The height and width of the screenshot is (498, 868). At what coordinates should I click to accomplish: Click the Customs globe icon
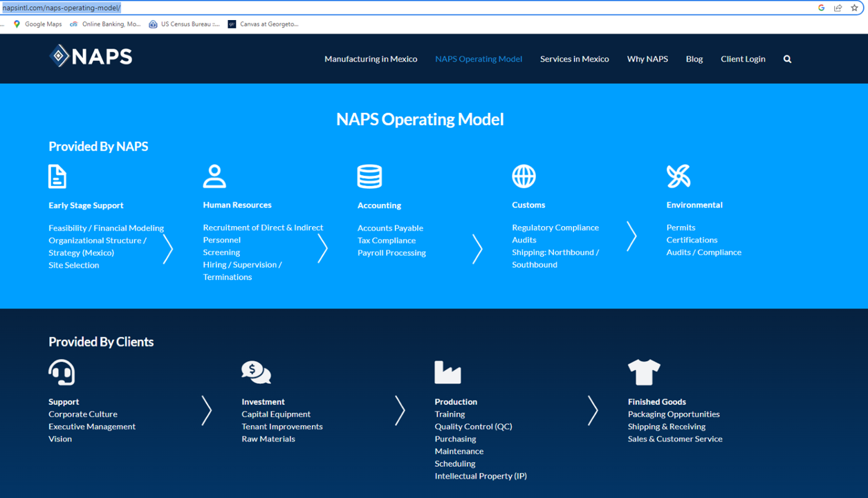[524, 176]
